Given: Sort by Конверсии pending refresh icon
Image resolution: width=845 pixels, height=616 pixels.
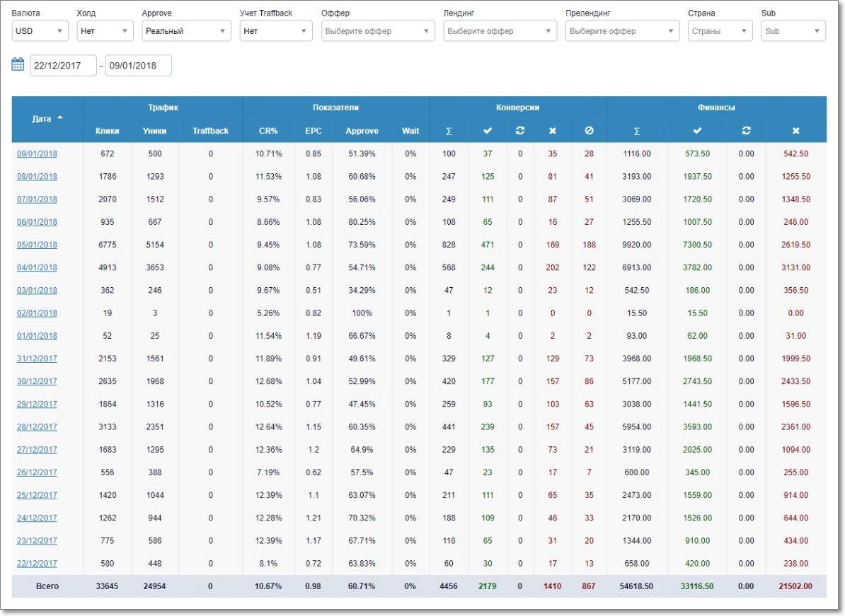Looking at the screenshot, I should pyautogui.click(x=520, y=131).
